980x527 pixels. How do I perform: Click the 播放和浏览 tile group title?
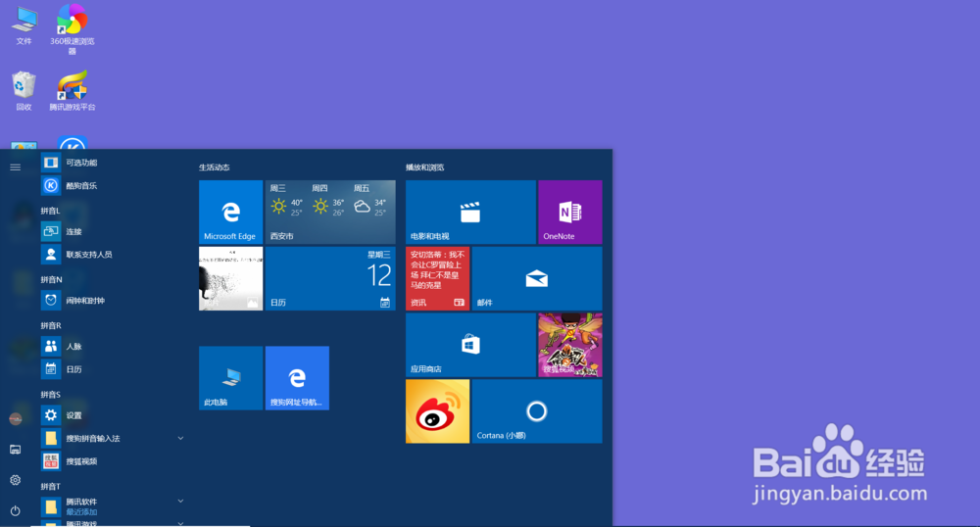(x=425, y=168)
